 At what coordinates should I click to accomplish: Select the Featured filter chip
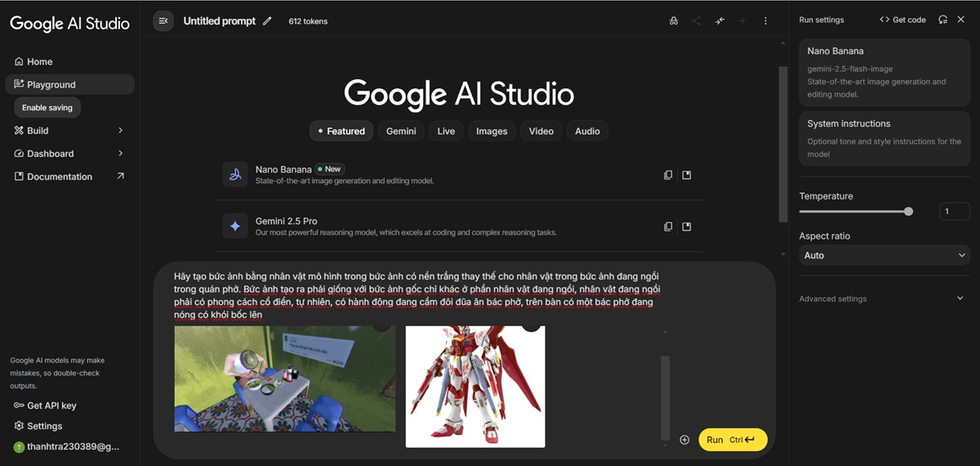[x=341, y=131]
